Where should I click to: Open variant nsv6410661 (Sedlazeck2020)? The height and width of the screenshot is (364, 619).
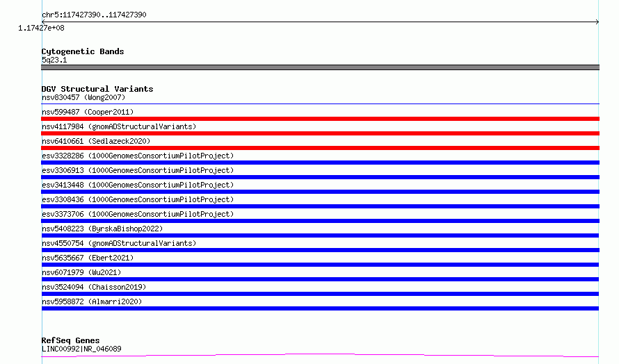pyautogui.click(x=96, y=141)
